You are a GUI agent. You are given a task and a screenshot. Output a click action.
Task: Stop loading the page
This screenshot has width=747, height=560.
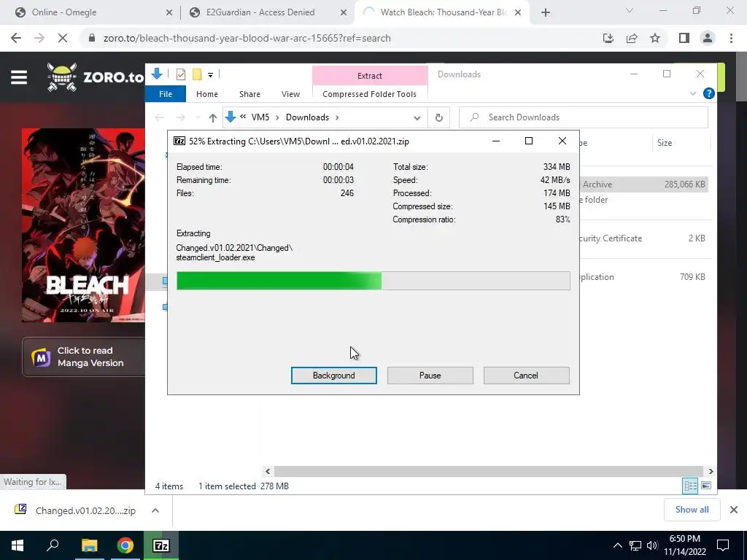coord(63,38)
